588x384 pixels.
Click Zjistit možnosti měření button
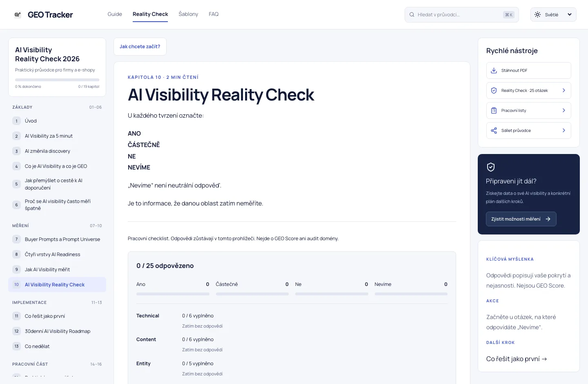pos(521,219)
